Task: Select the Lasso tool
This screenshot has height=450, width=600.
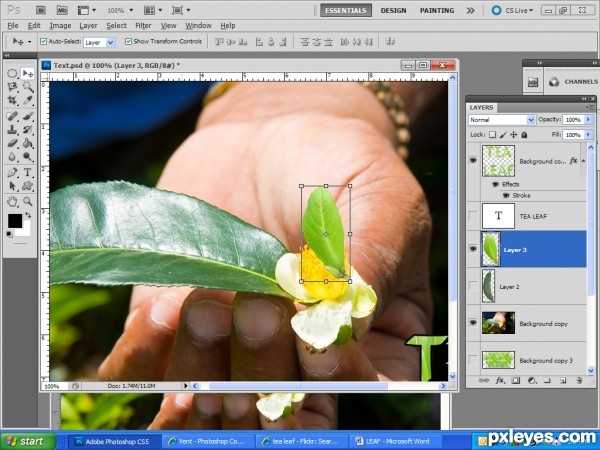Action: pos(12,87)
